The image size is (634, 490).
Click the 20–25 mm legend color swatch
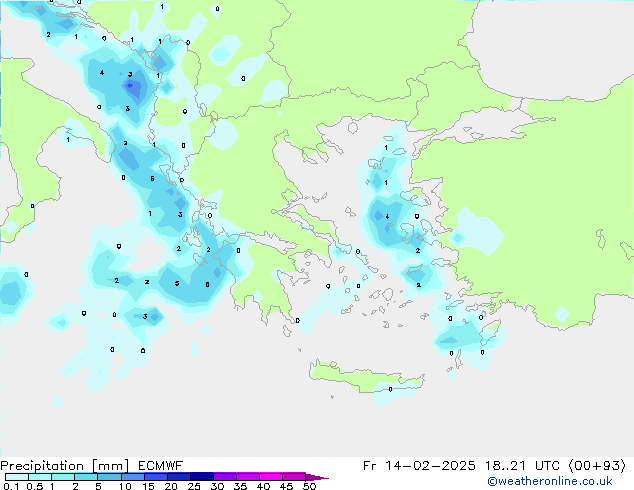coord(179,477)
